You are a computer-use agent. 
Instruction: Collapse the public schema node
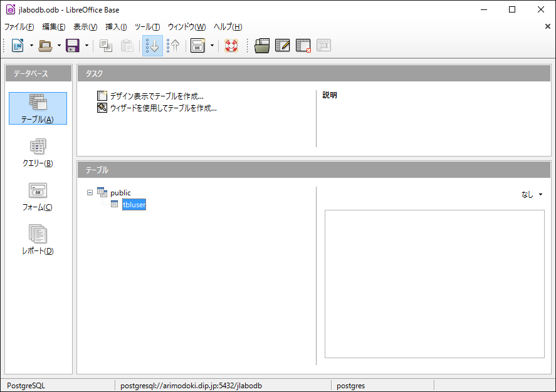pyautogui.click(x=90, y=193)
